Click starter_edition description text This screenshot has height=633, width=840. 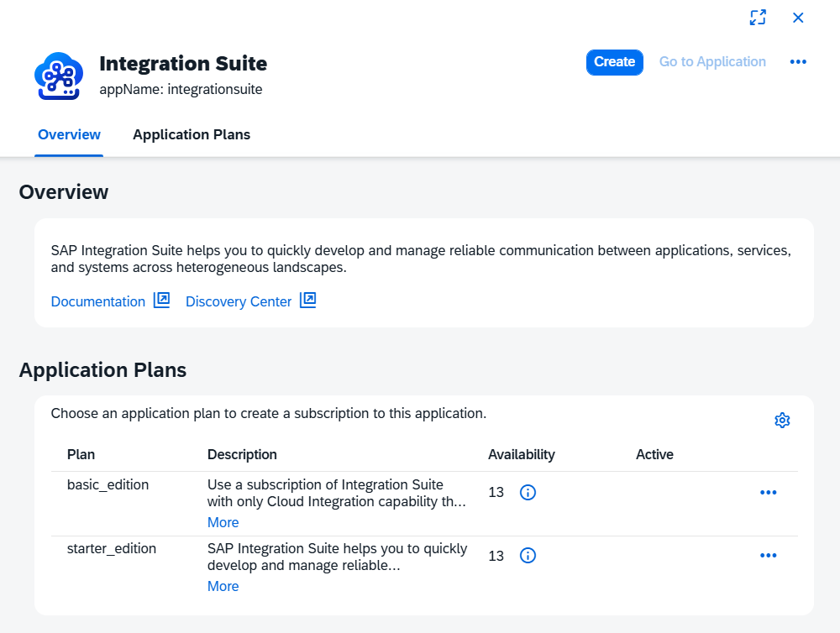click(x=337, y=557)
